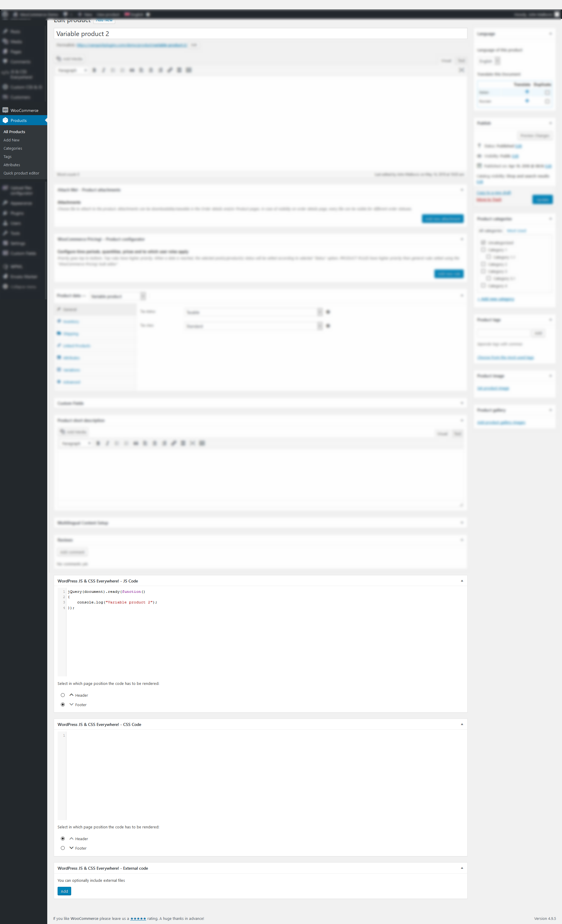Click the Add button for external files
This screenshot has height=924, width=562.
64,891
